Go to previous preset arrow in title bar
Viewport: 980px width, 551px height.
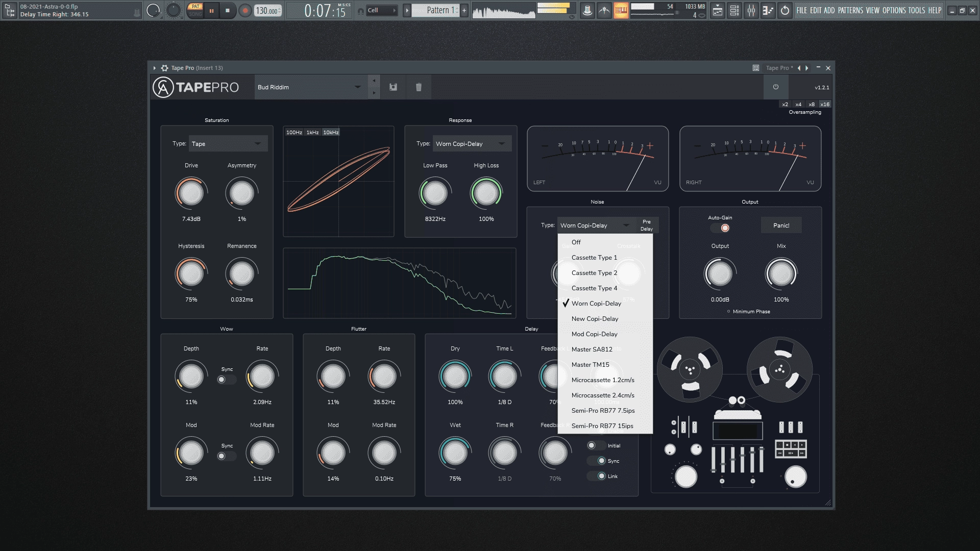tap(799, 68)
